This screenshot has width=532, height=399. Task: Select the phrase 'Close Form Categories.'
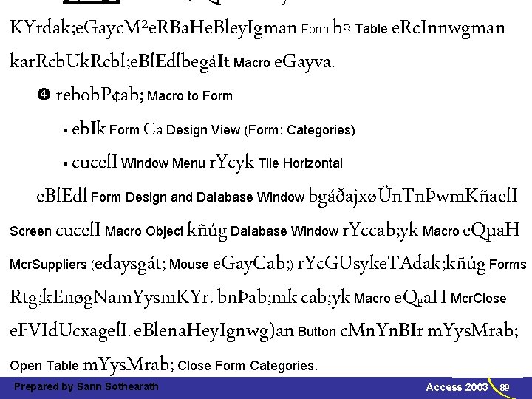pyautogui.click(x=248, y=366)
